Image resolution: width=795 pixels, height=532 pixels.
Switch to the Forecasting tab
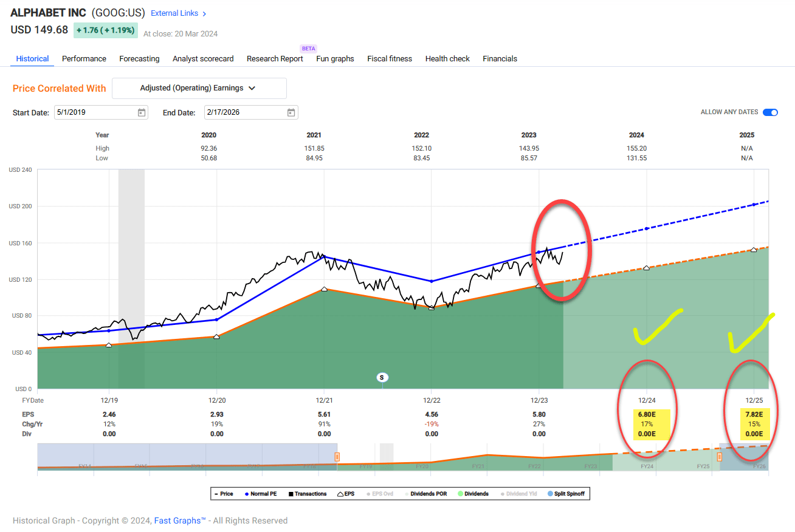click(139, 59)
